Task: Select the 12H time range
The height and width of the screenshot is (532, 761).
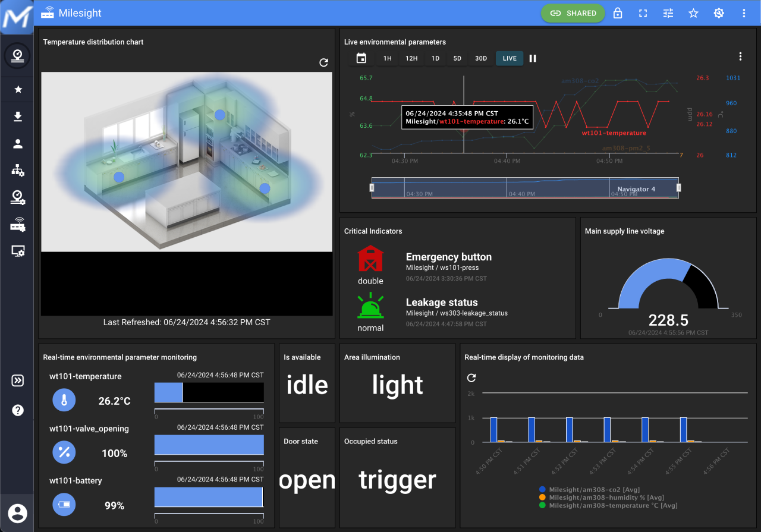Action: tap(411, 58)
